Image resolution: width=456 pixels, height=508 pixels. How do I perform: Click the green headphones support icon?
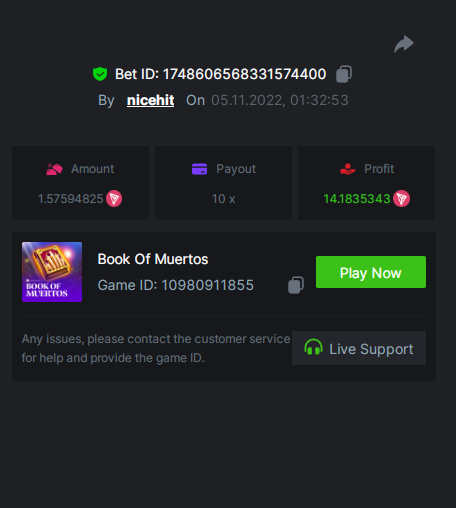click(x=313, y=347)
